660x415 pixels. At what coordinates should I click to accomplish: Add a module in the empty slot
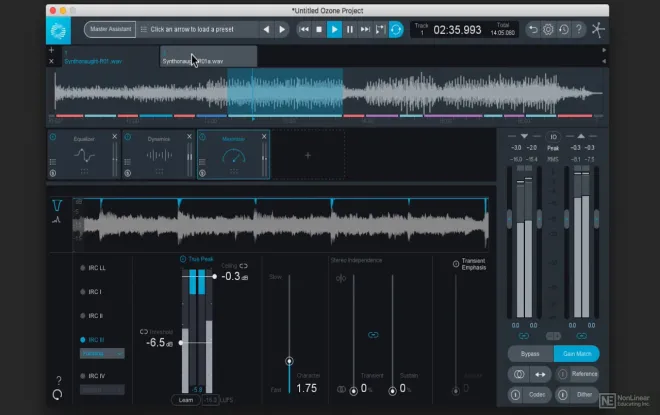pos(308,155)
